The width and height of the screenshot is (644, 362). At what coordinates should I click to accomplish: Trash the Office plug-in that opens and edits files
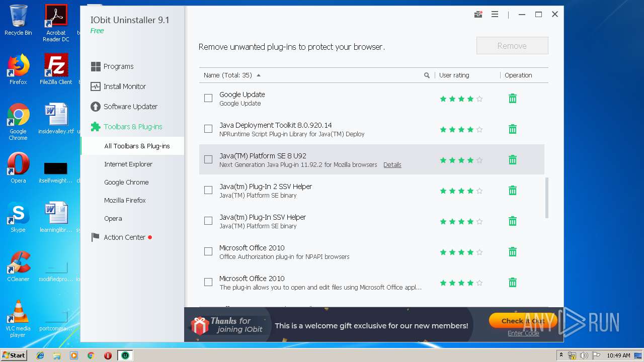pyautogui.click(x=512, y=283)
